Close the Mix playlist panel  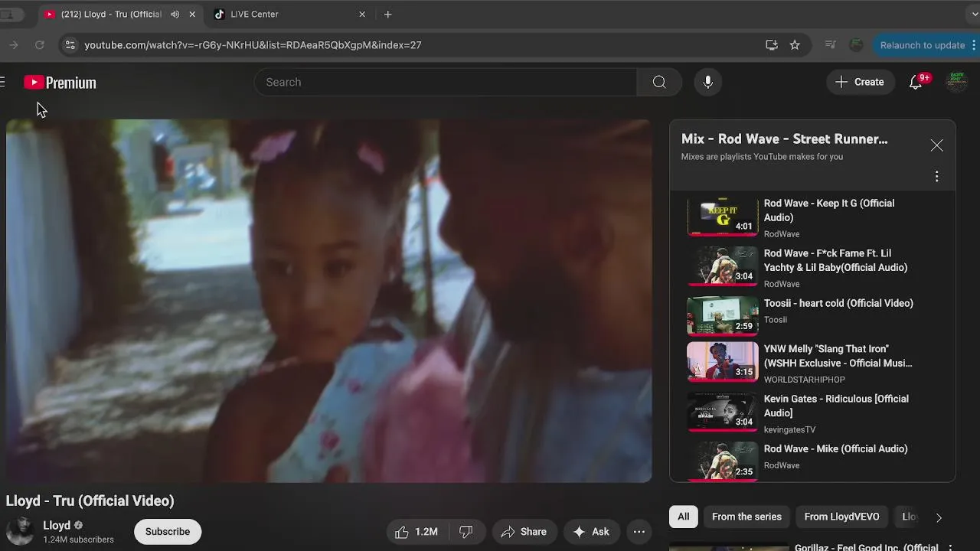coord(936,145)
